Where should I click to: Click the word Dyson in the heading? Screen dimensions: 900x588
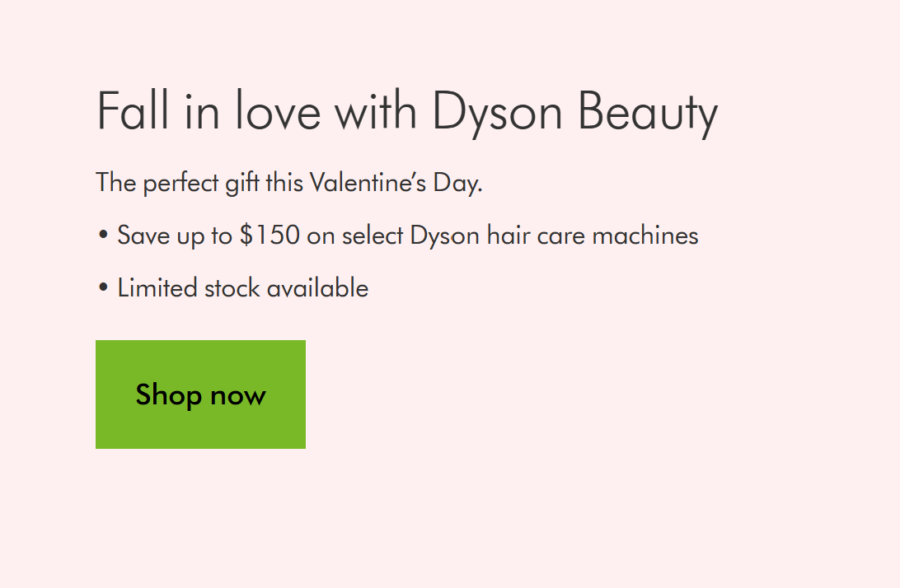[497, 110]
